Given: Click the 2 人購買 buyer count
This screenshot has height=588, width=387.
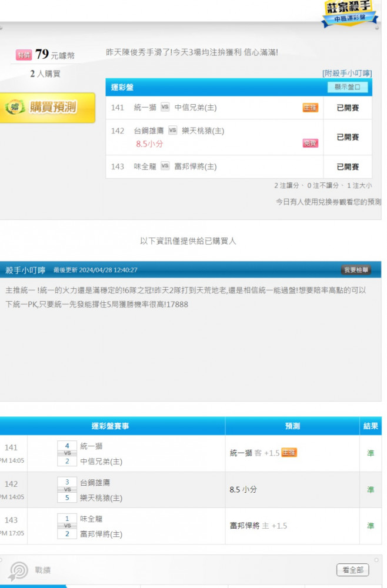Looking at the screenshot, I should pos(45,73).
